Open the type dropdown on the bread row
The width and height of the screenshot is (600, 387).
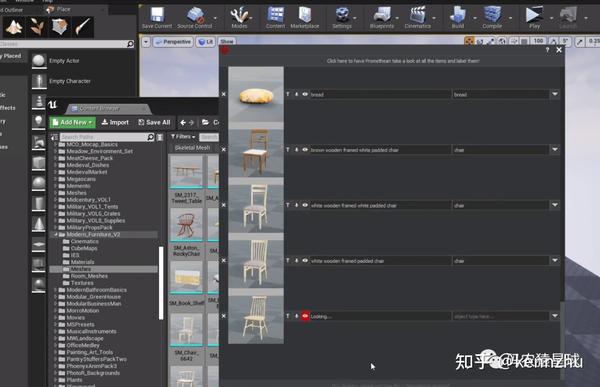point(555,94)
